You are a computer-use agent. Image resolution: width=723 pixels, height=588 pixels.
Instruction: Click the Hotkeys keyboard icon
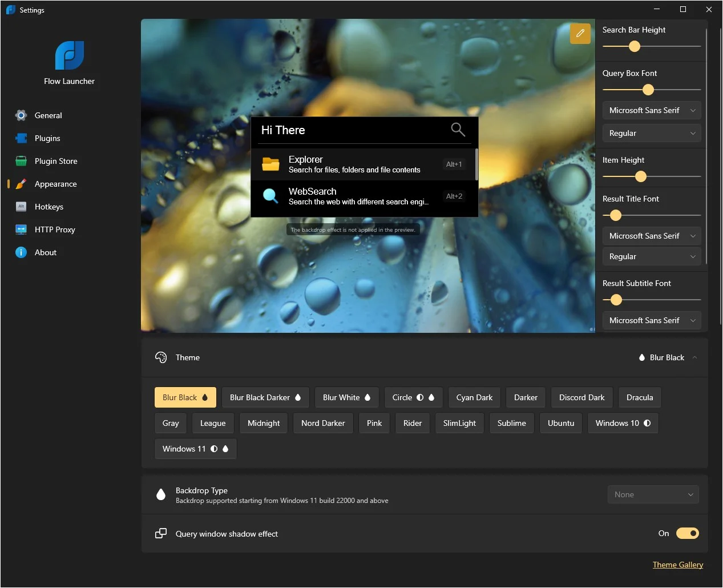(x=21, y=207)
